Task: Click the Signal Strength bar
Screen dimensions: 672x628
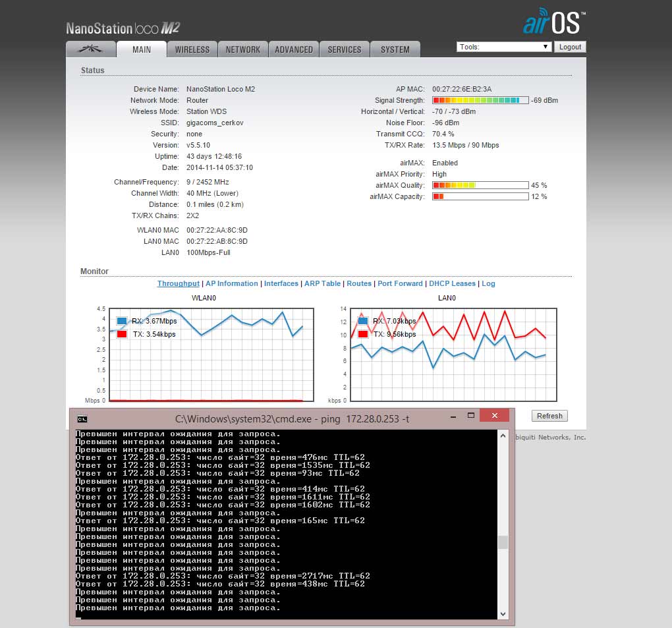Action: point(480,100)
